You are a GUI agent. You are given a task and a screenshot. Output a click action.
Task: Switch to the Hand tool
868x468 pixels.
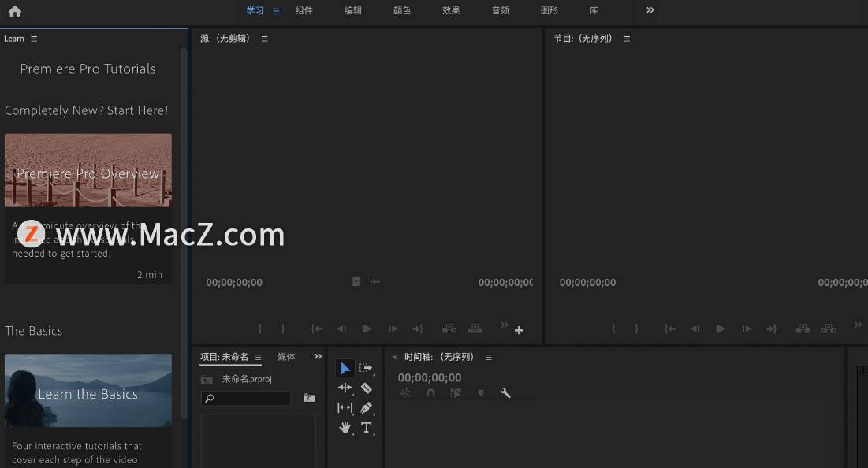coord(345,428)
